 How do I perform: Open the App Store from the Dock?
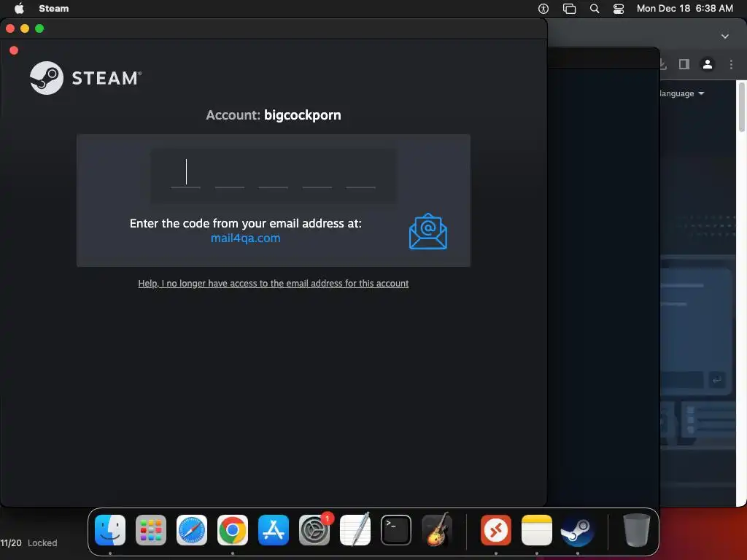[x=274, y=530]
